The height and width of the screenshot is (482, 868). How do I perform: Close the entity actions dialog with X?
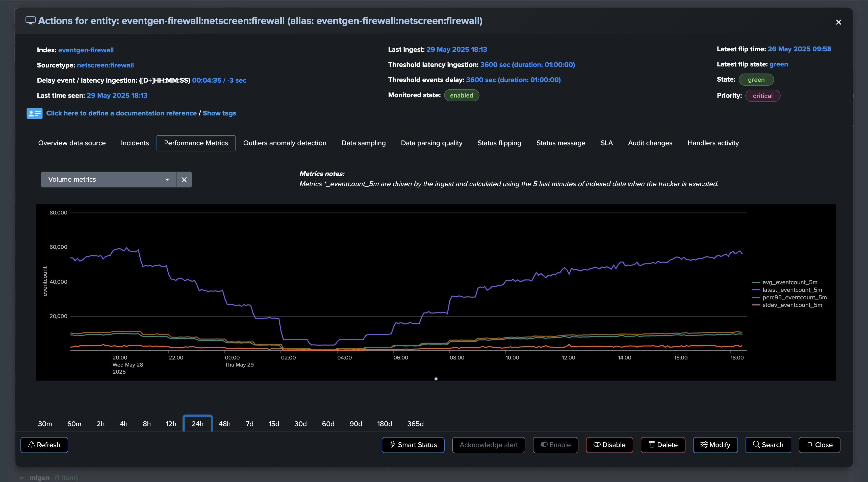(x=838, y=22)
